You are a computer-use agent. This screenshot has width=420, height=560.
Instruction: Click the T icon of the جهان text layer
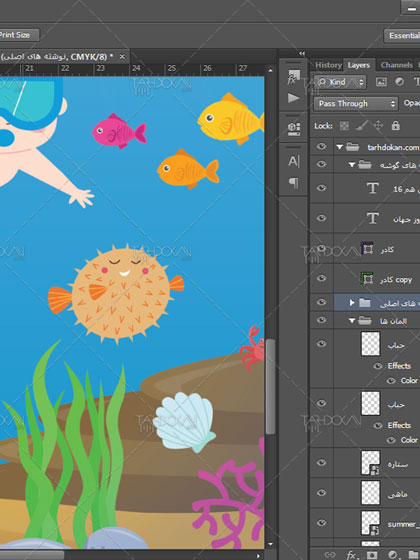pyautogui.click(x=372, y=218)
